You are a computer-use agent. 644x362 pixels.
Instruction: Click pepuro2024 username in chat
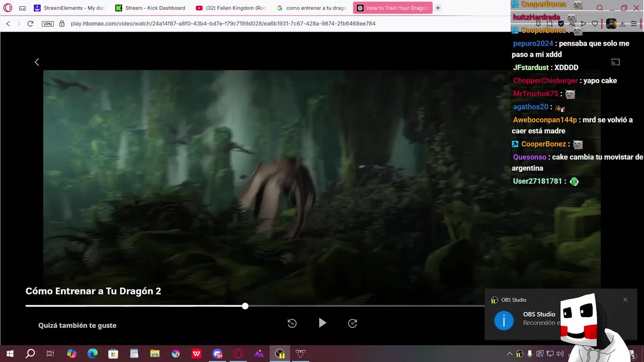pos(533,44)
